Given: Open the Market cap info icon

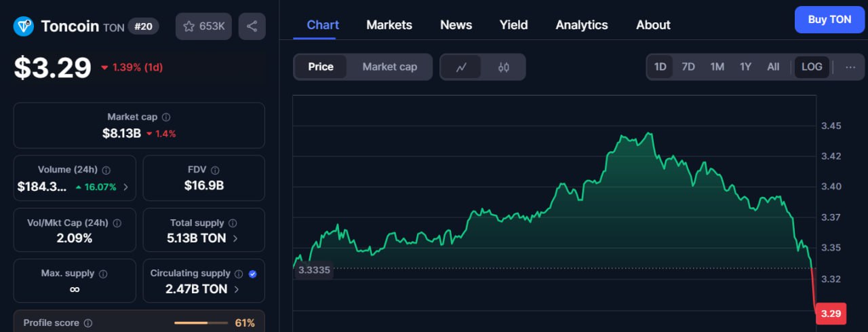Looking at the screenshot, I should pyautogui.click(x=166, y=117).
